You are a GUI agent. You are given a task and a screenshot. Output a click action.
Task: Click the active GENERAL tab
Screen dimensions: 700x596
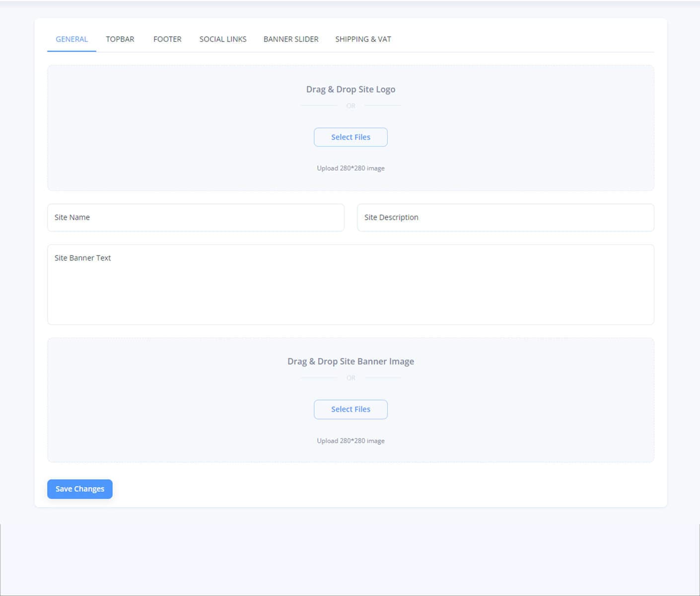(x=71, y=39)
